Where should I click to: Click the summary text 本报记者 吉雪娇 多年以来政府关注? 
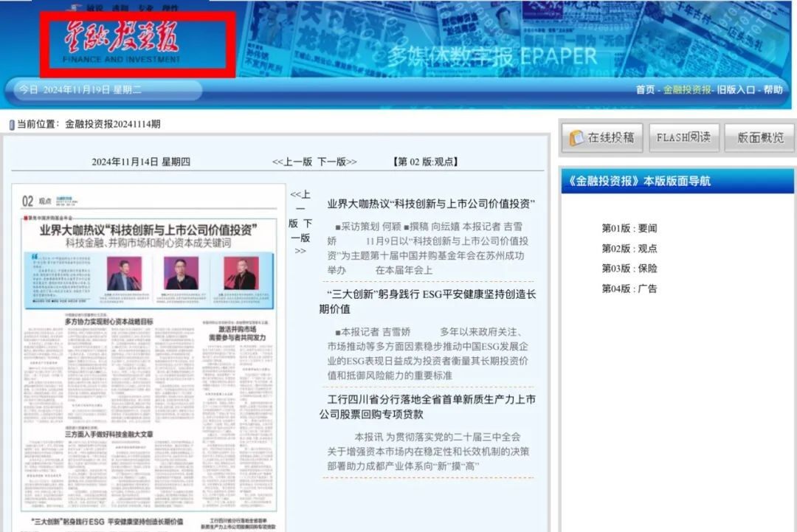(x=429, y=353)
